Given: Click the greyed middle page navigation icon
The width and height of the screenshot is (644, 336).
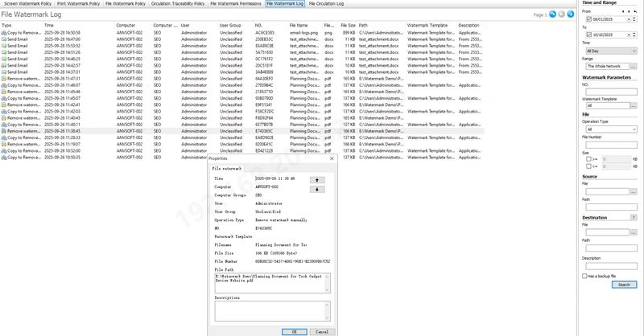Looking at the screenshot, I should click(561, 14).
